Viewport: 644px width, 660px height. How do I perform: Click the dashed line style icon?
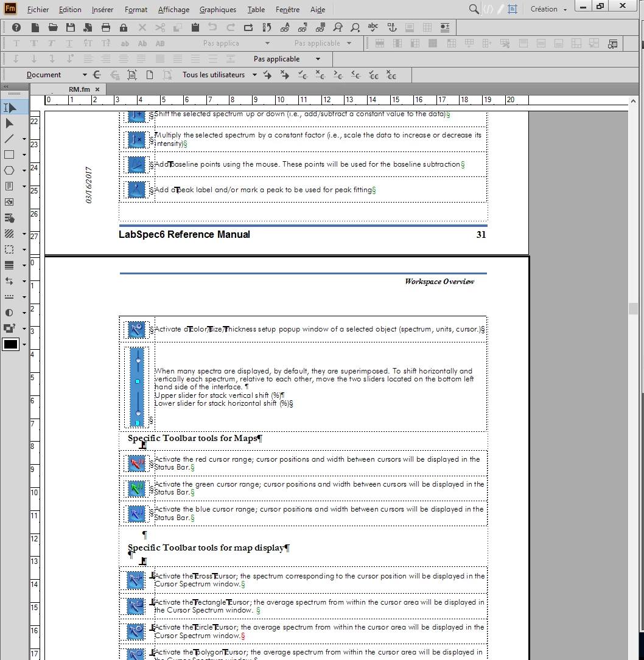(9, 297)
